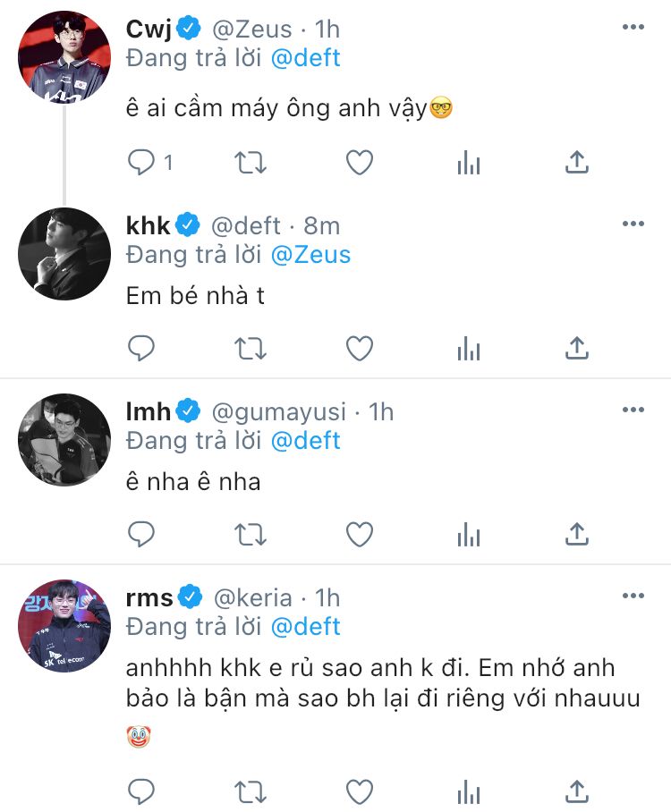
Task: Open more options for @keria tweet
Action: [633, 596]
